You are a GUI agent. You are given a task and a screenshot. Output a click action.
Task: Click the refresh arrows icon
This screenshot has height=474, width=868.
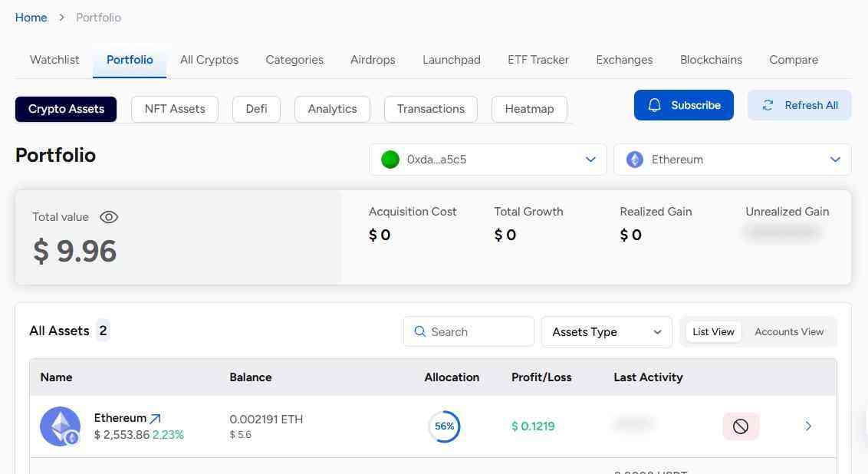(768, 105)
